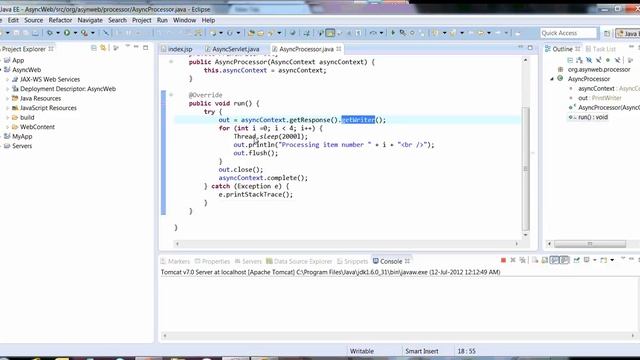The width and height of the screenshot is (640, 360).
Task: Click the Open Perspective icon
Action: pyautogui.click(x=607, y=33)
